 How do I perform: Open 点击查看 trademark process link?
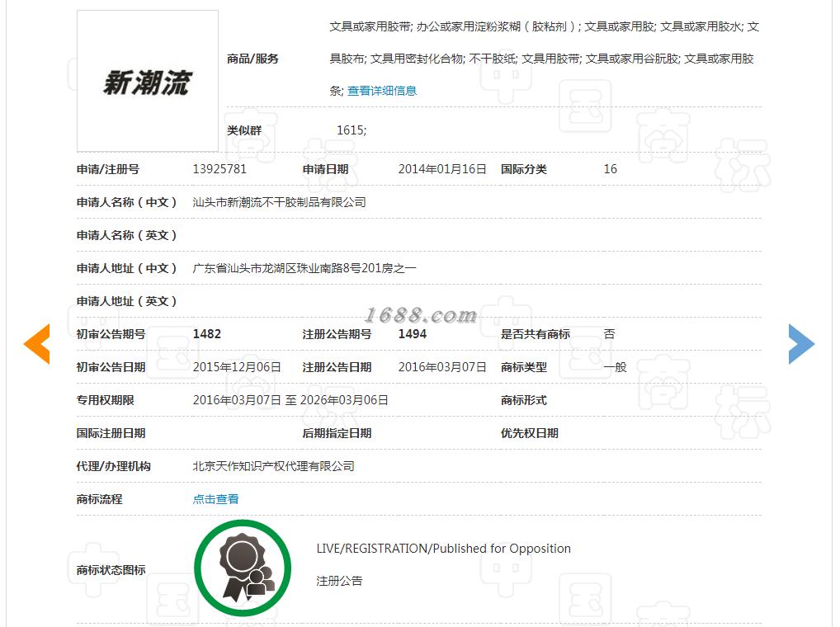216,499
